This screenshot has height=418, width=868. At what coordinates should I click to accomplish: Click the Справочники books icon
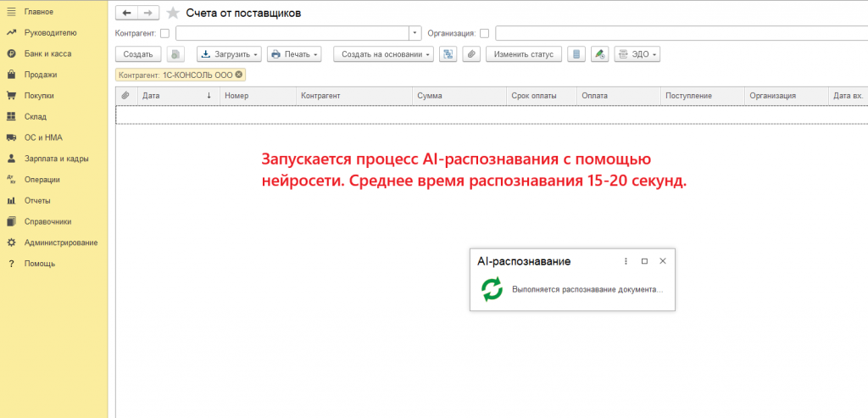[x=10, y=221]
